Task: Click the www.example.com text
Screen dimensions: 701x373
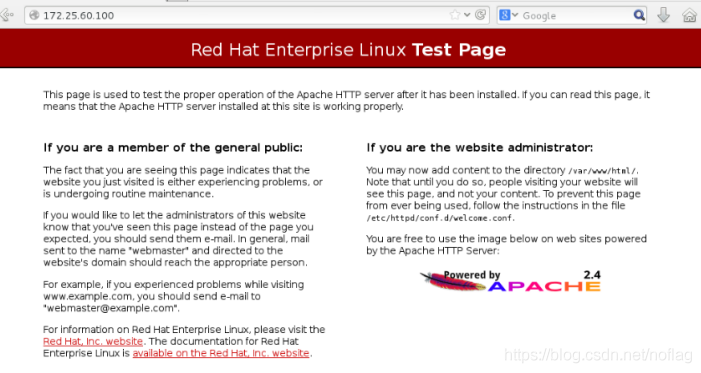Action: 88,297
